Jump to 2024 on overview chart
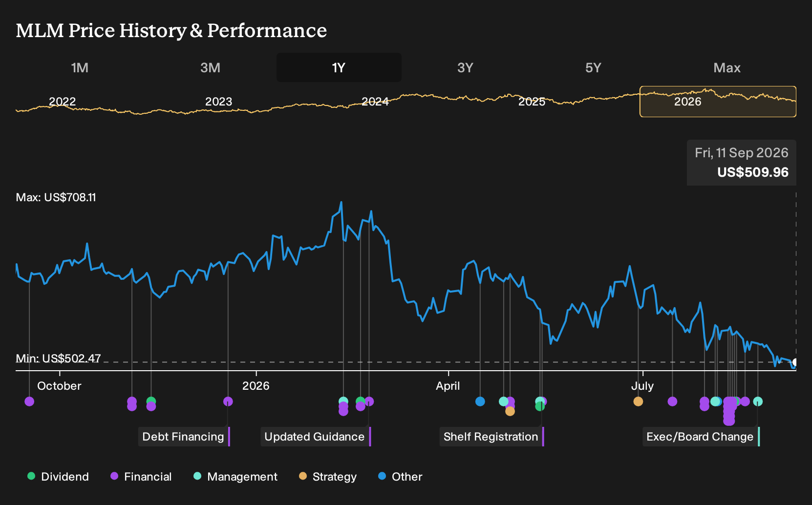Screen dimensions: 812x505 click(375, 102)
